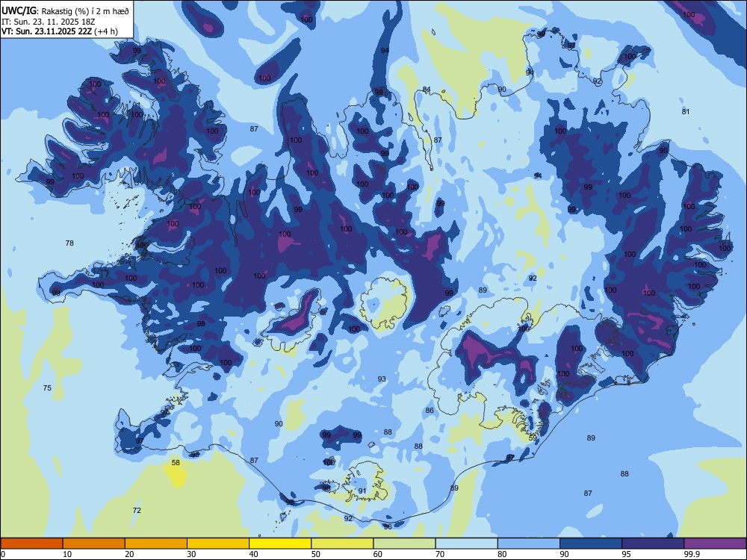The image size is (747, 560).
Task: Pick the pale yellow 50–60 legend swatch
Action: pyautogui.click(x=342, y=544)
